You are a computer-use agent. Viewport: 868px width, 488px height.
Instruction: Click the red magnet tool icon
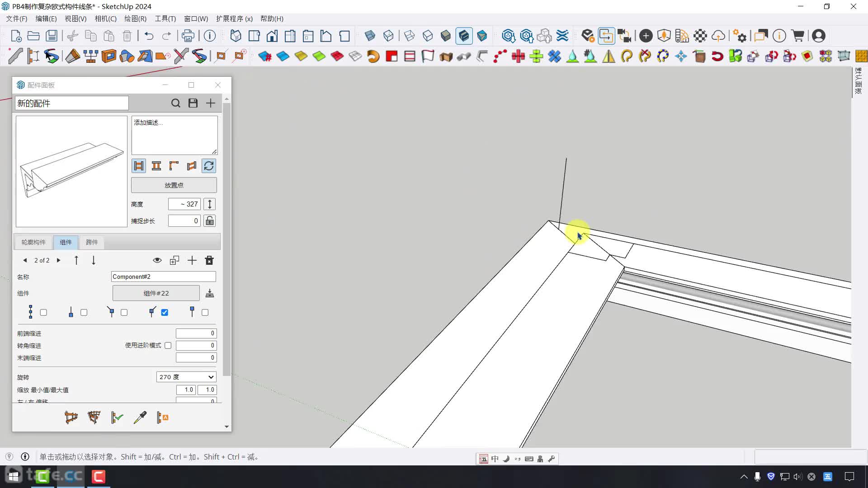[717, 56]
